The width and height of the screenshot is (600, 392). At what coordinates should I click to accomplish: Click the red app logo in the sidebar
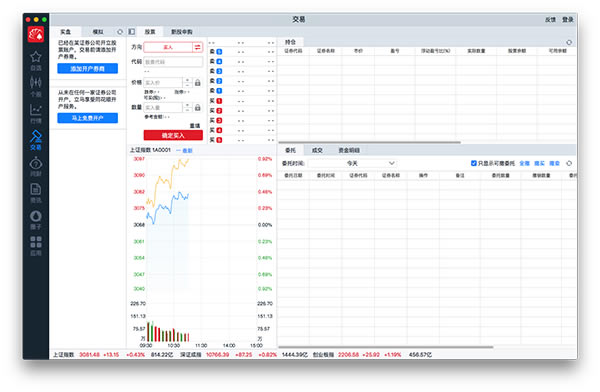pyautogui.click(x=36, y=34)
